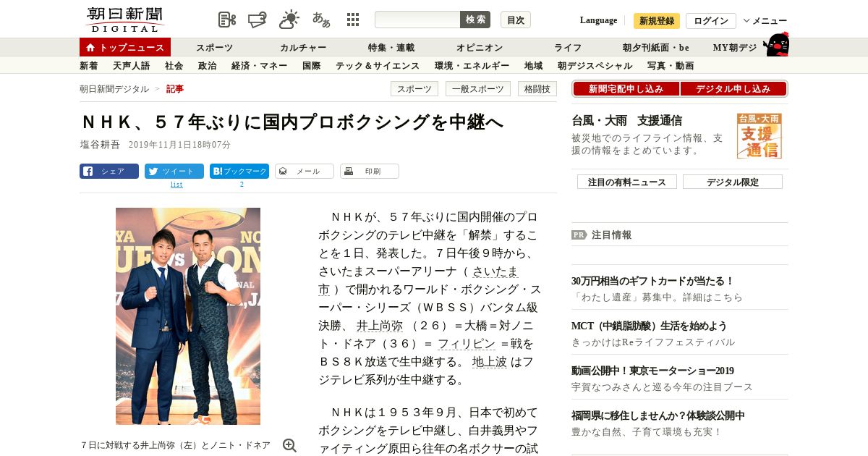Click the 新規登録 sign-up button
The height and width of the screenshot is (456, 868).
[657, 21]
